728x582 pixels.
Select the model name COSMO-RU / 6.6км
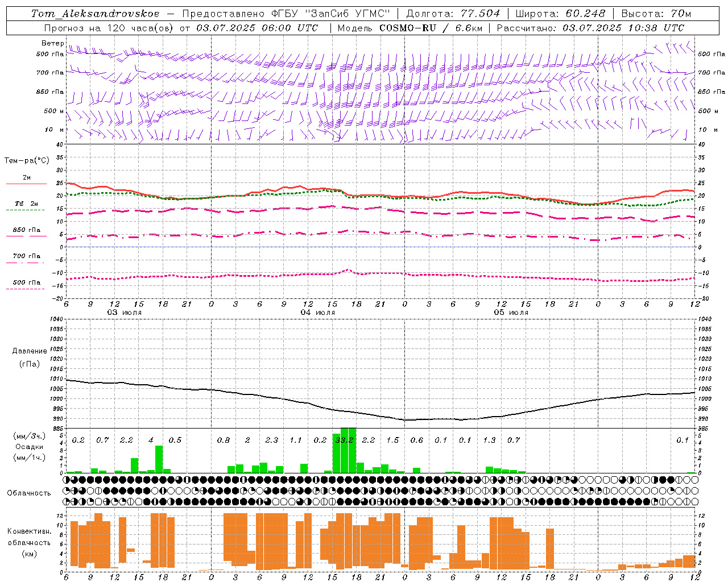coord(431,28)
